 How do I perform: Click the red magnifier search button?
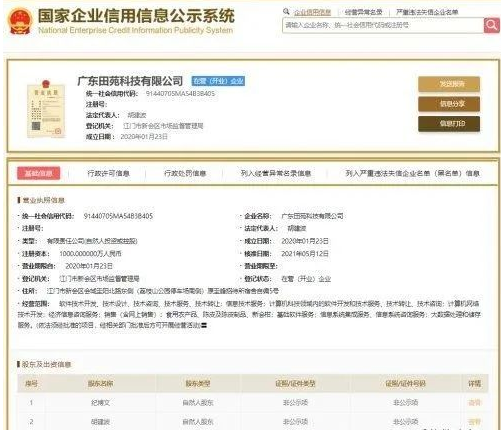tap(491, 25)
